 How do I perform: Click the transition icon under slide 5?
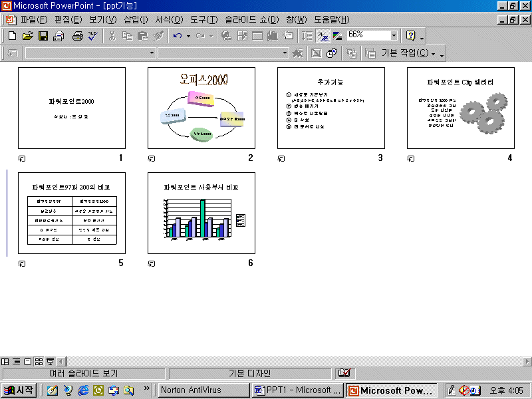pos(22,263)
